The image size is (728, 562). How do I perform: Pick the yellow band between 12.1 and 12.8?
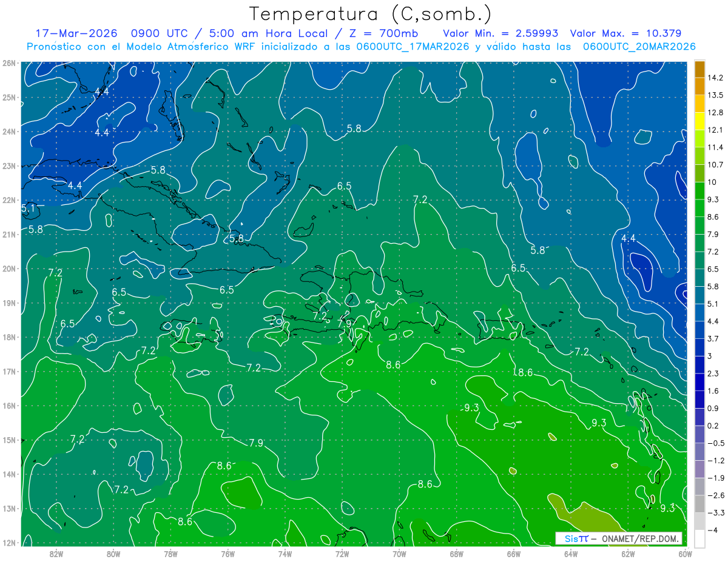click(699, 121)
